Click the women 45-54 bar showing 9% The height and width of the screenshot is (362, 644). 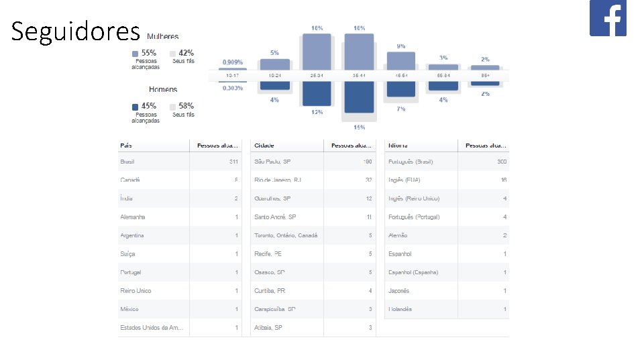[x=400, y=60]
